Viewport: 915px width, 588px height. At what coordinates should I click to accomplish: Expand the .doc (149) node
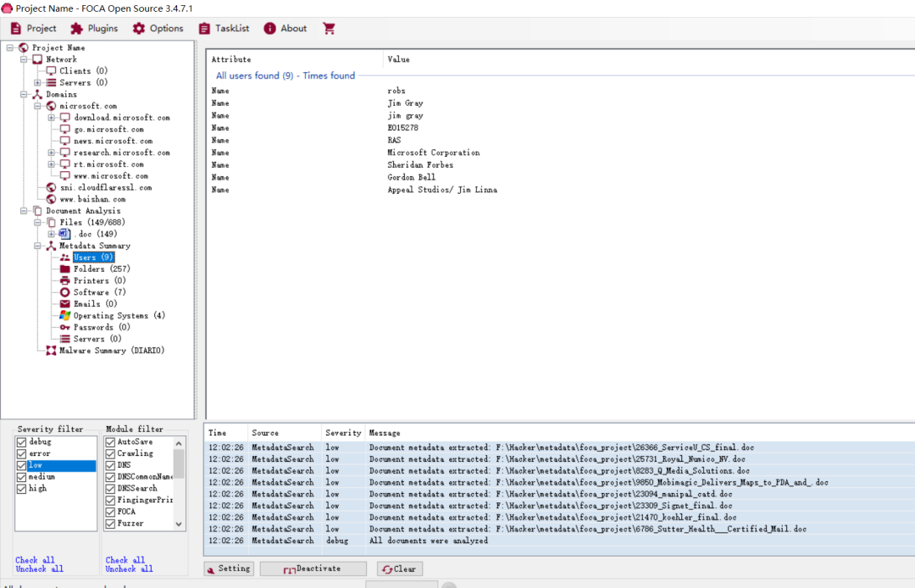pos(52,234)
